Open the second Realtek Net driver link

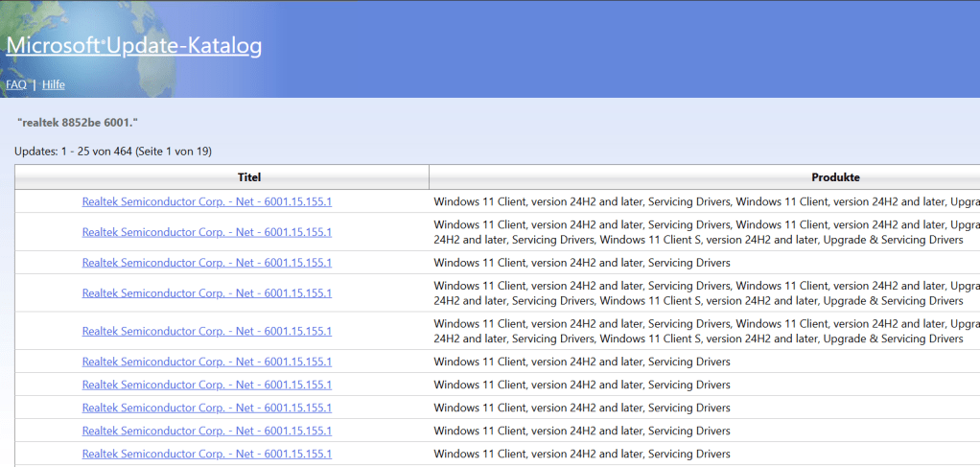pyautogui.click(x=207, y=232)
